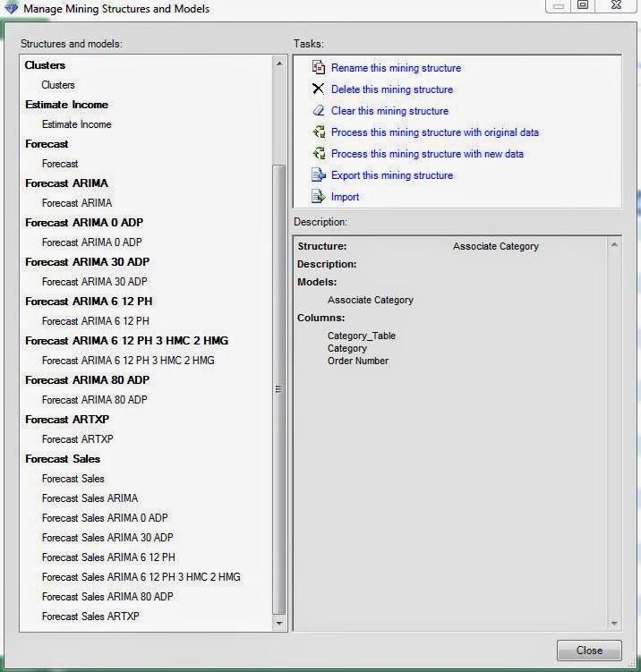Select the bold Forecast ARIMA 80 ADP structure

pyautogui.click(x=87, y=380)
